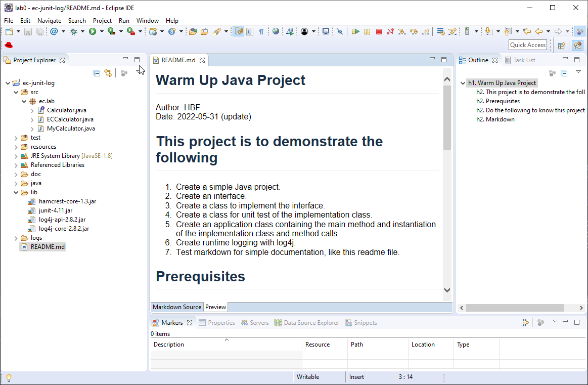The height and width of the screenshot is (385, 588).
Task: Open the Run button dropdown arrow
Action: [102, 31]
